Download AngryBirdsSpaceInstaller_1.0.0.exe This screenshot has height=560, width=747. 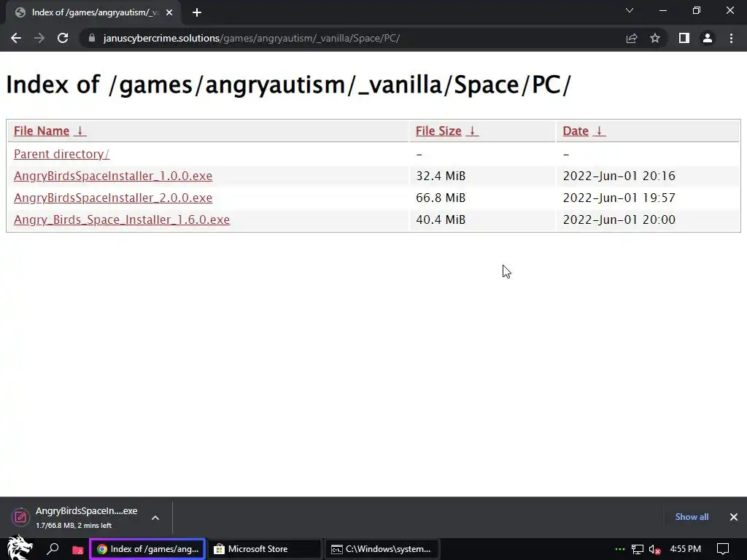[x=113, y=176]
